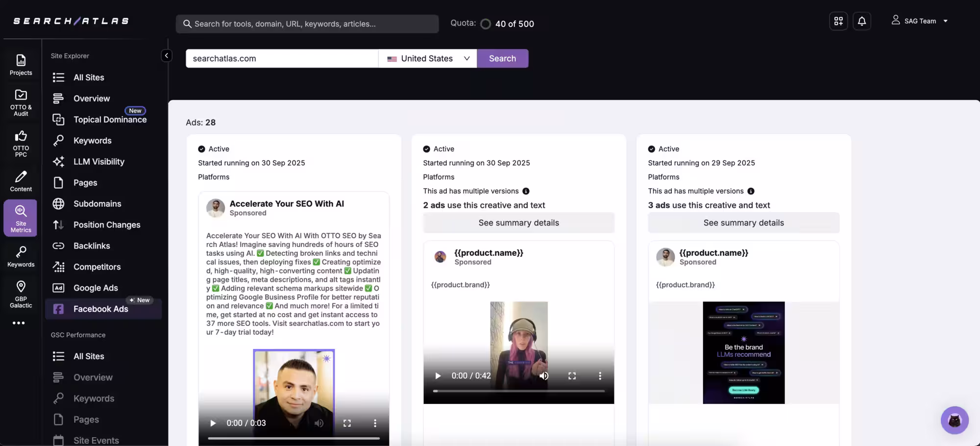Image resolution: width=980 pixels, height=446 pixels.
Task: Collapse the Site Explorer sidebar panel
Action: 167,55
